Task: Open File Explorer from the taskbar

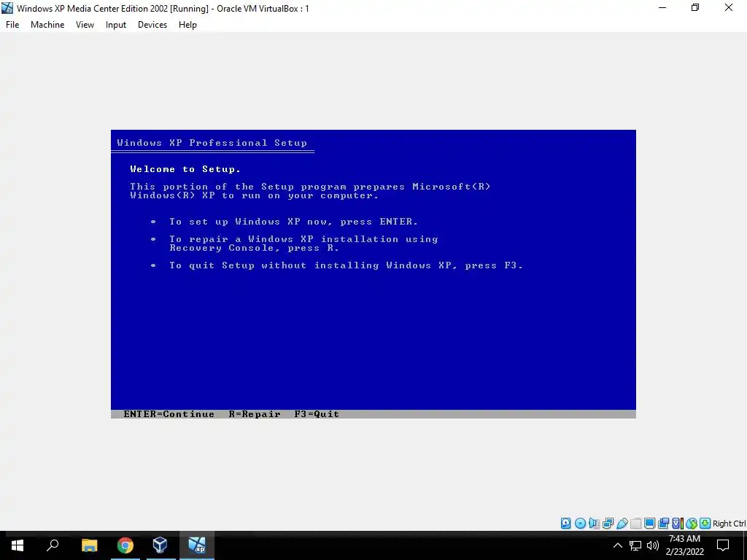Action: pyautogui.click(x=89, y=545)
